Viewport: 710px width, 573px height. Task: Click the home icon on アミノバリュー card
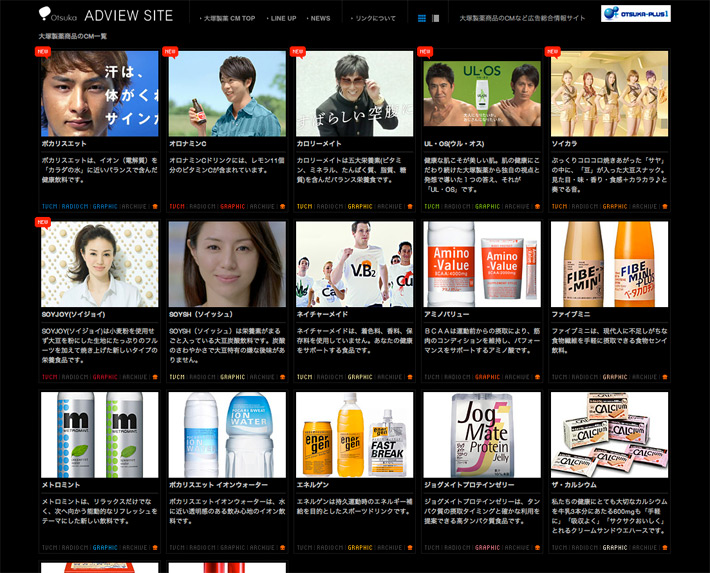[x=537, y=377]
